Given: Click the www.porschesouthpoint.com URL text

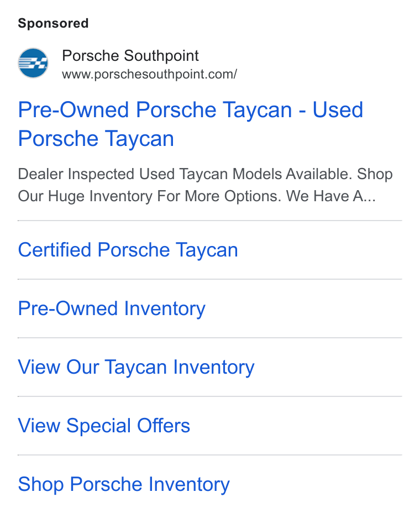Looking at the screenshot, I should (149, 74).
